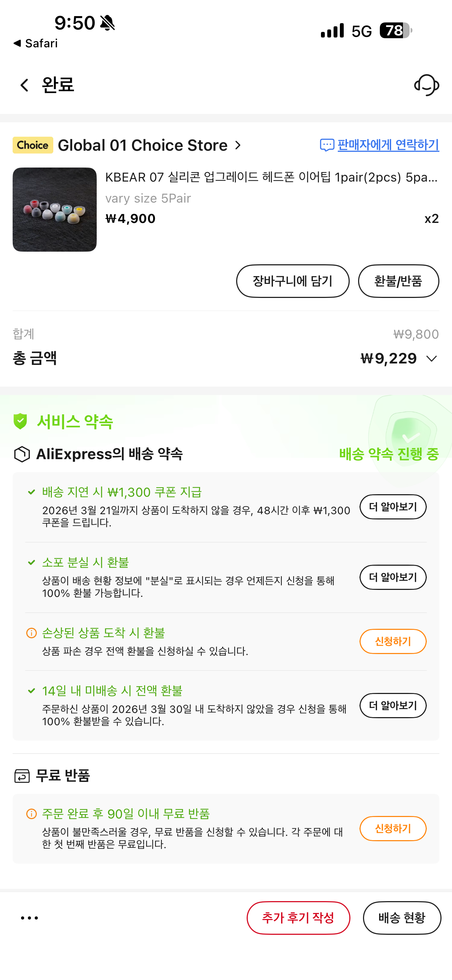Tap the box icon beside AliExpress 배송 약속
452x980 pixels.
22,454
